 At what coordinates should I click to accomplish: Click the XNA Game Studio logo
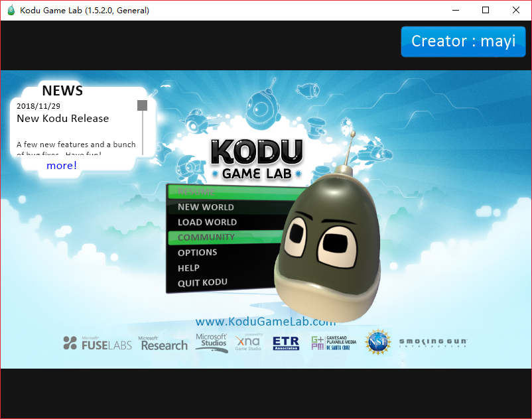[x=249, y=343]
